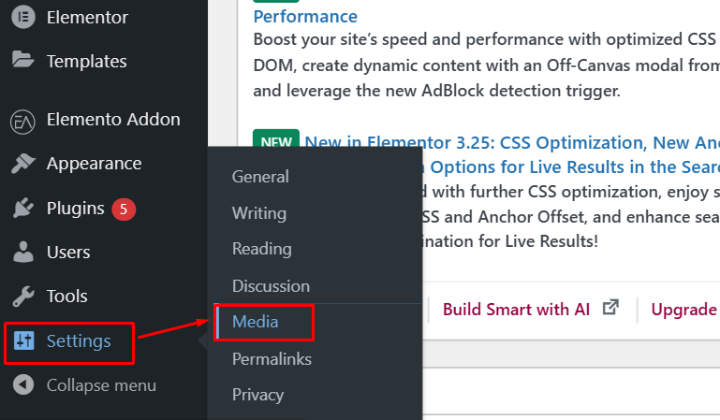This screenshot has width=720, height=420.
Task: Go to Permalinks settings
Action: pyautogui.click(x=272, y=359)
